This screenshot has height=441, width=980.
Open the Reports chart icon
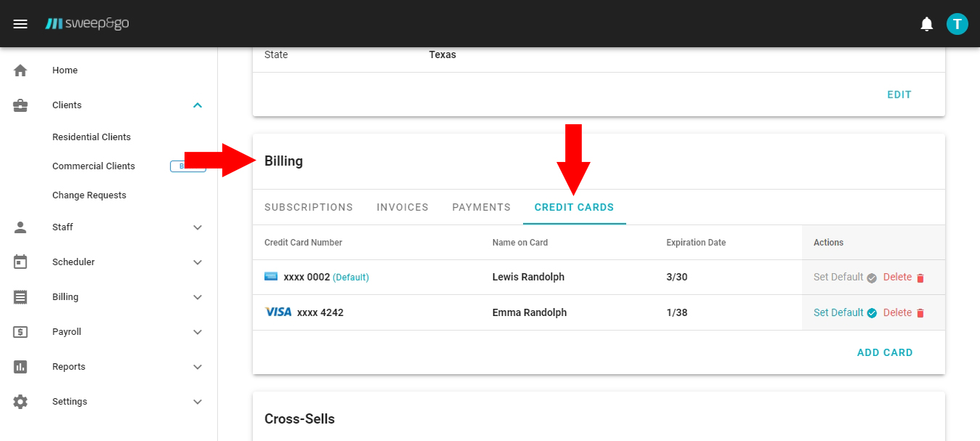(20, 366)
